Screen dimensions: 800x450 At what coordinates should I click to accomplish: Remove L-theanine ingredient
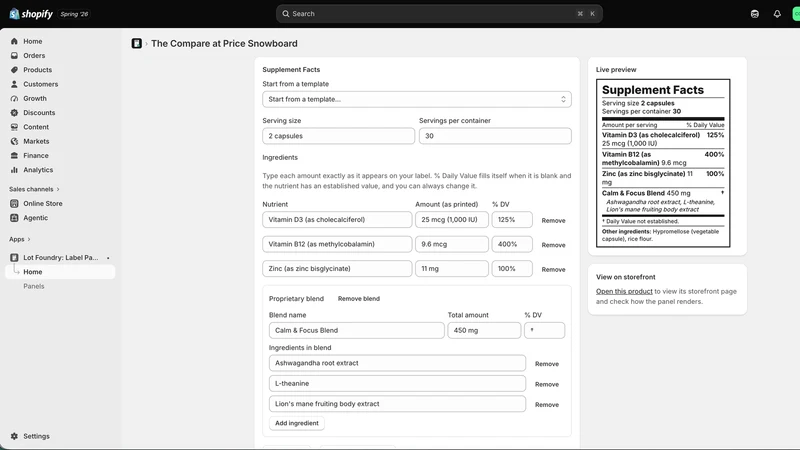547,384
